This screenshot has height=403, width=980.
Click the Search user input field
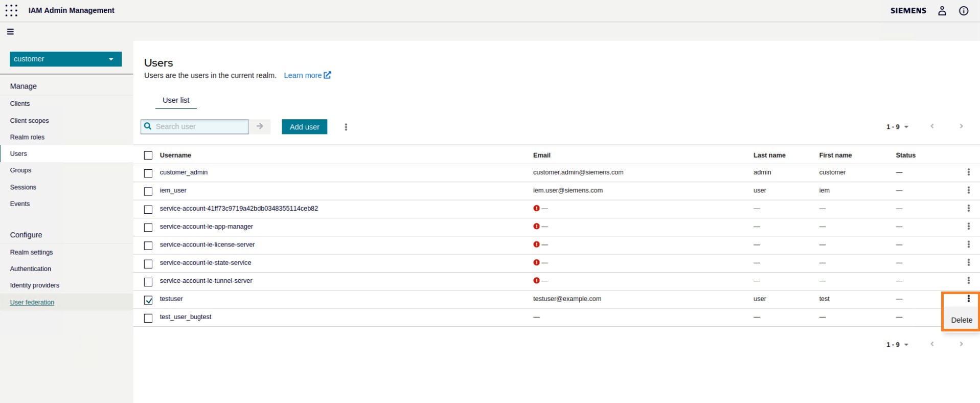point(199,126)
